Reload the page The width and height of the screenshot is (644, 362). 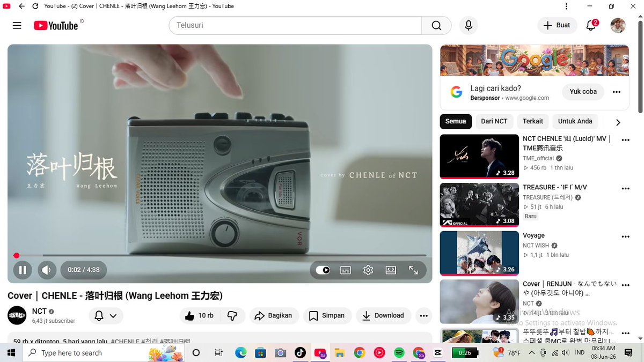click(35, 6)
